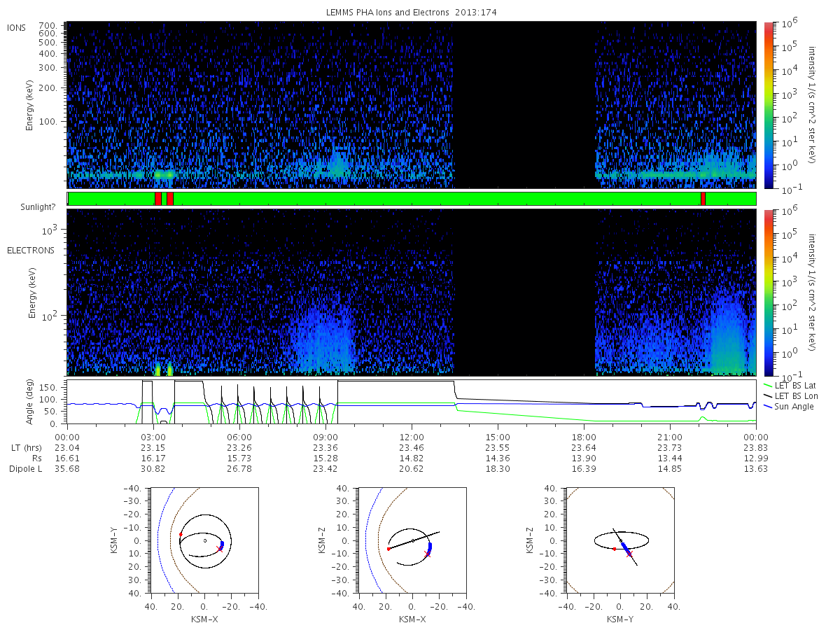Click the plot title LEMMS PHA Ions and Electrons
840x630 pixels.
coord(412,13)
